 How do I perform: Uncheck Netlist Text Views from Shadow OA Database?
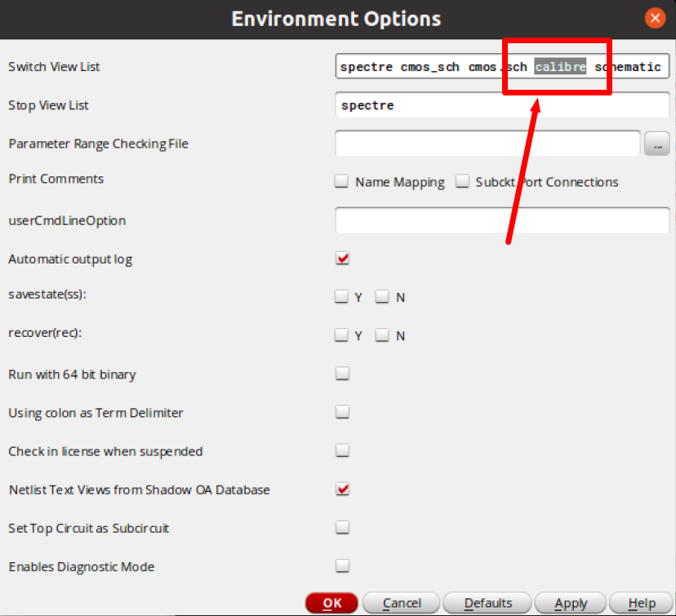click(342, 489)
